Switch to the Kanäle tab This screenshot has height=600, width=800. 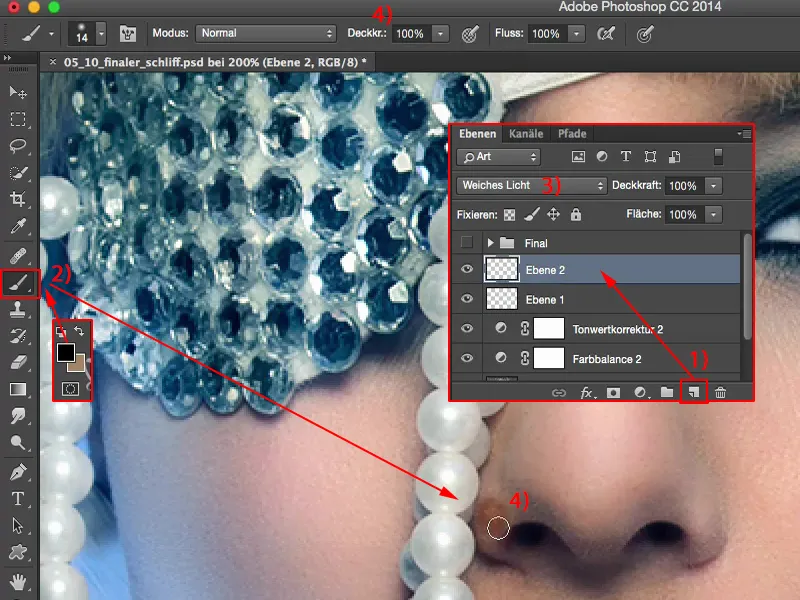(526, 134)
